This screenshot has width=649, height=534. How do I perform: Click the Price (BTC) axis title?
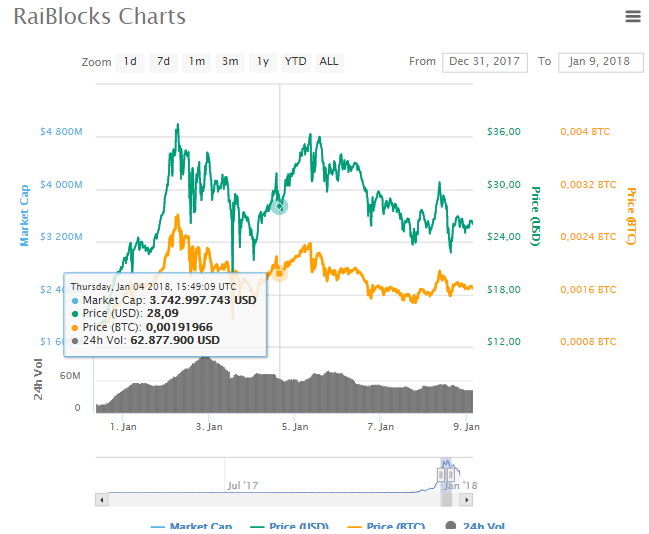[x=631, y=216]
